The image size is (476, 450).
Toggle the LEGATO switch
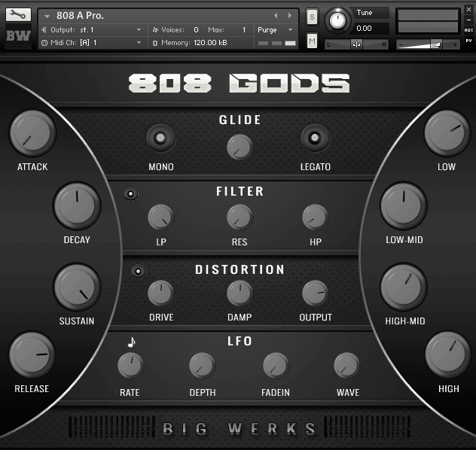point(315,138)
